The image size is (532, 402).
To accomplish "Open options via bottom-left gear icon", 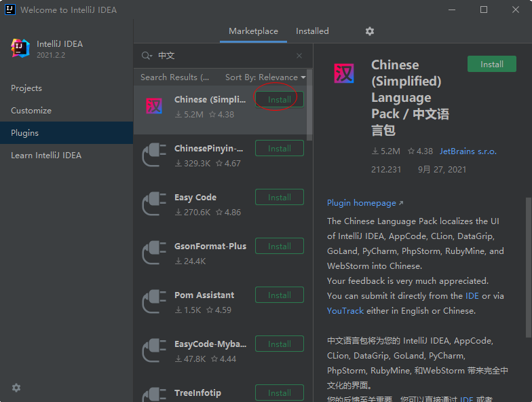I will coord(16,388).
